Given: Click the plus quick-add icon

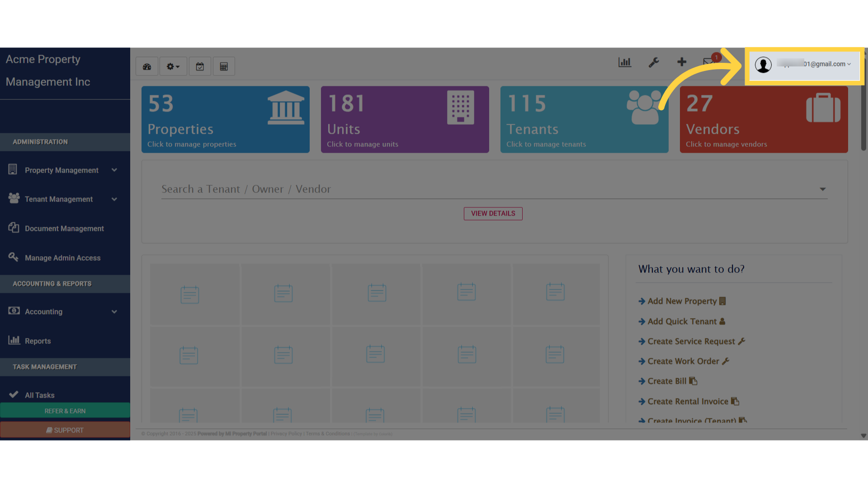Looking at the screenshot, I should click(682, 62).
